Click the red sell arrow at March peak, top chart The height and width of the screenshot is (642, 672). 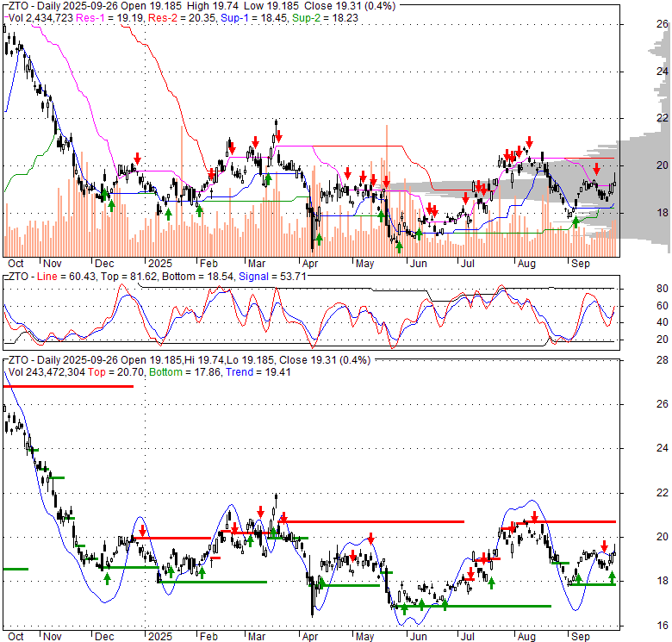[x=278, y=137]
